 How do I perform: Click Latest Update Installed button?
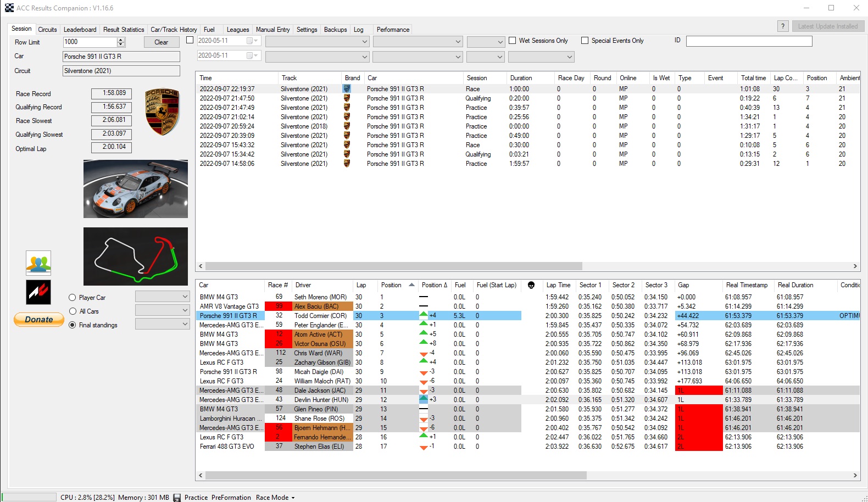[x=828, y=26]
